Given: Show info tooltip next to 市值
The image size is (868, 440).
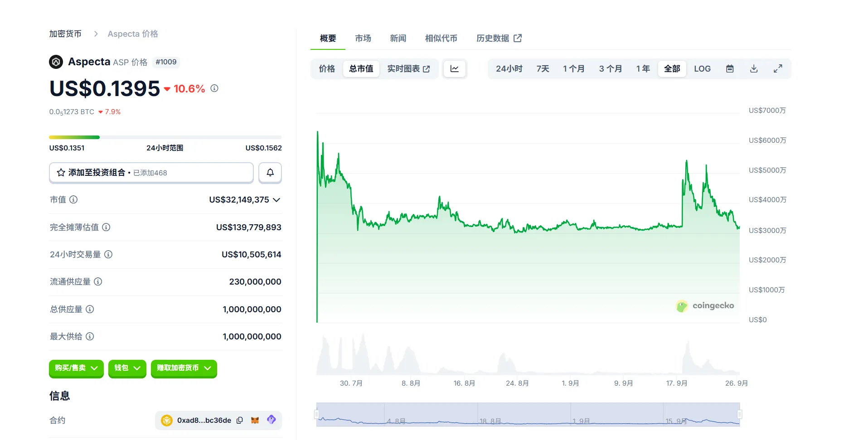Looking at the screenshot, I should tap(73, 200).
